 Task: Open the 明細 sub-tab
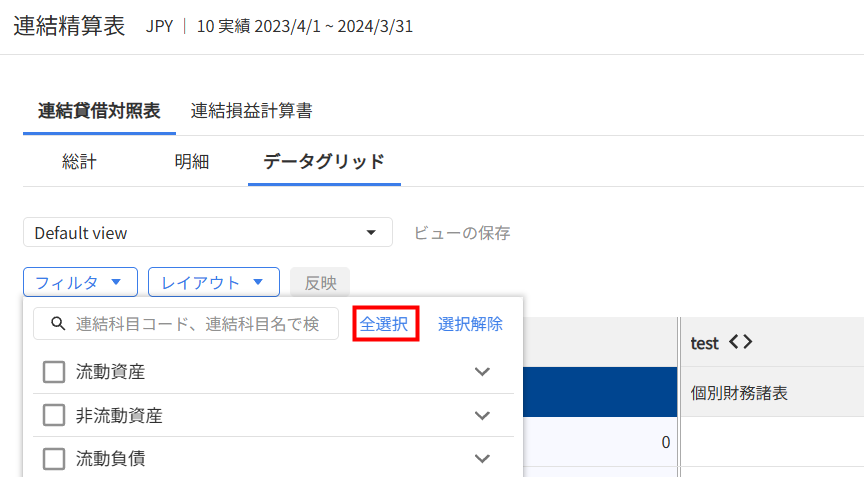(191, 162)
